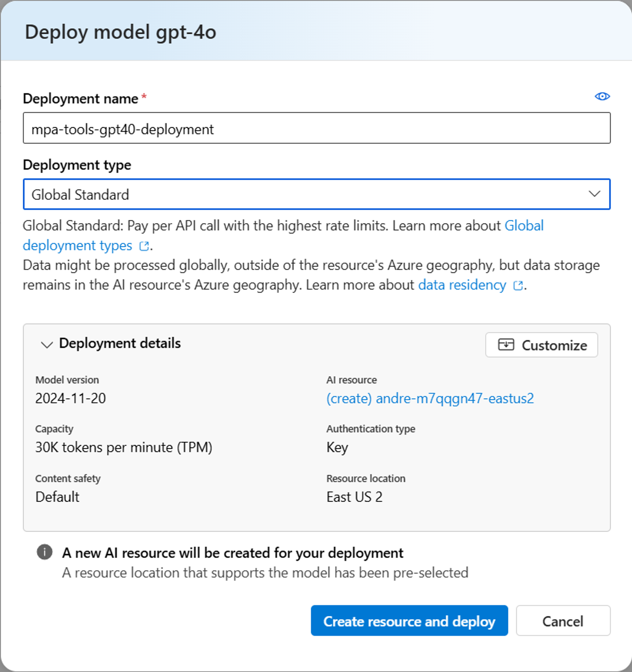632x672 pixels.
Task: Select the model version value 2024-11-20
Action: 70,399
